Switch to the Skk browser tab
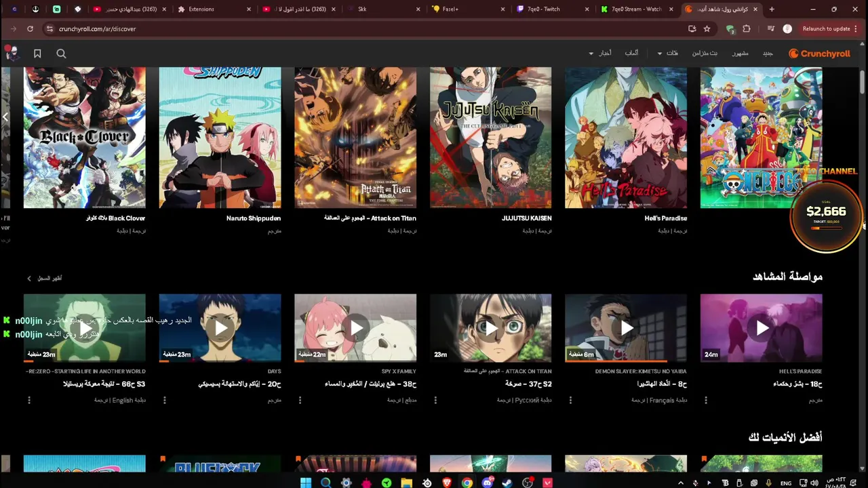 tap(383, 9)
